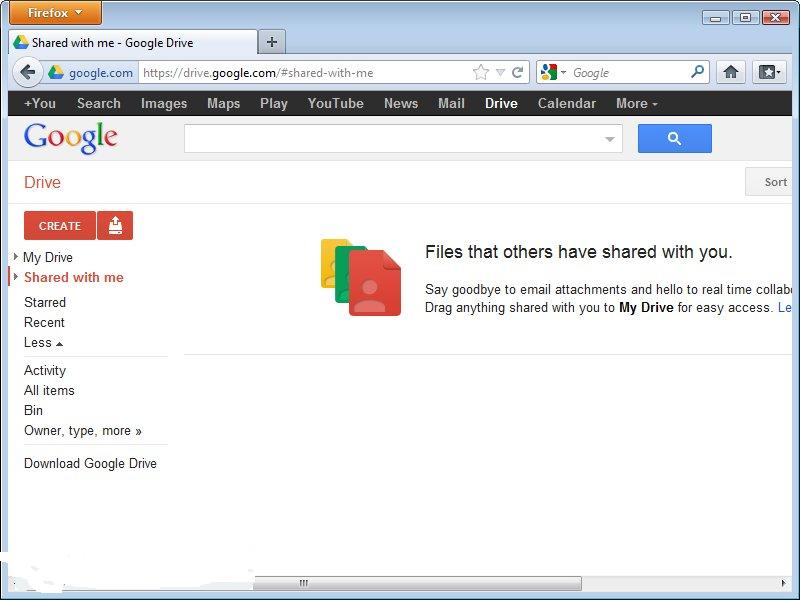Click the google.com site identity button
The width and height of the screenshot is (800, 600).
click(91, 72)
